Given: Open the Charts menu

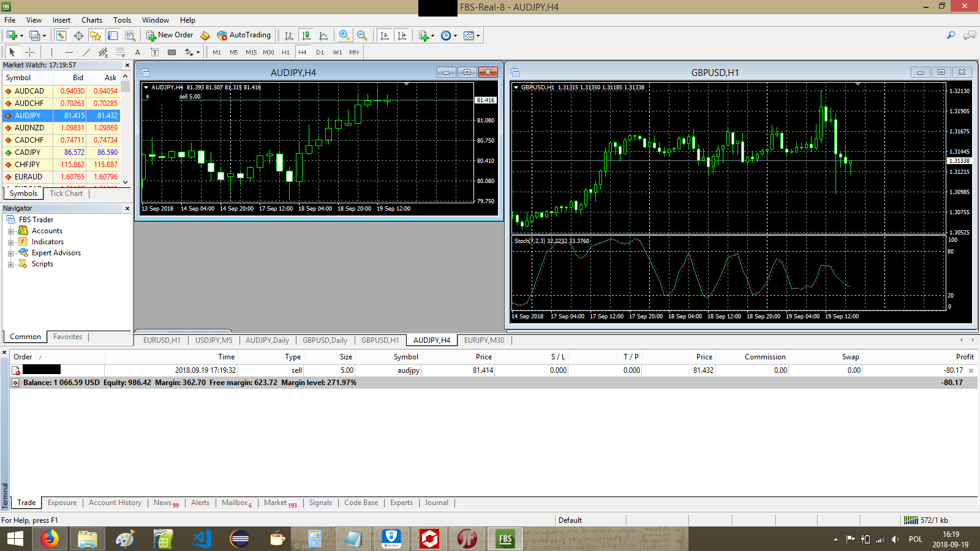Looking at the screenshot, I should (92, 20).
